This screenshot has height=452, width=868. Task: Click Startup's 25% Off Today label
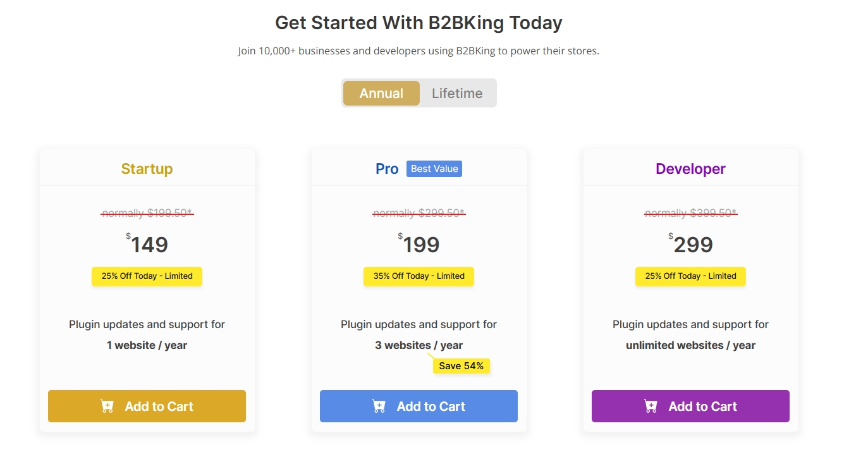[147, 276]
